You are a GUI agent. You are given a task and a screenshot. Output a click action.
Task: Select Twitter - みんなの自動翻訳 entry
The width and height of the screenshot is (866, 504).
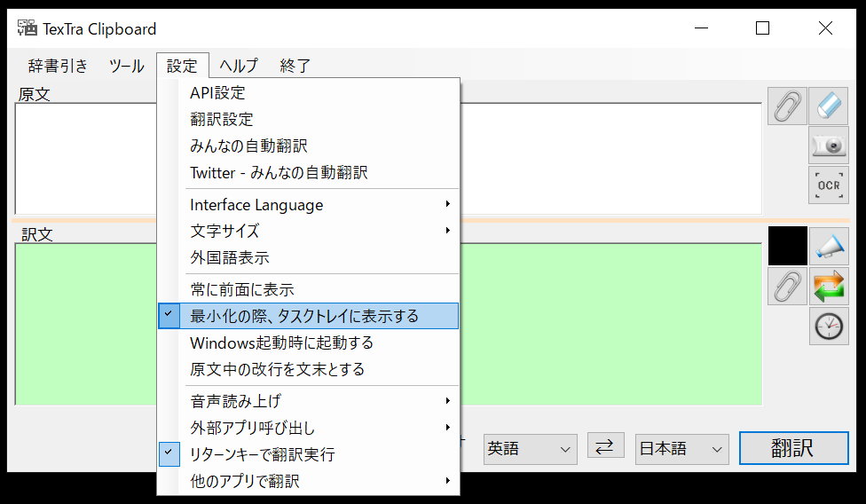pyautogui.click(x=308, y=172)
